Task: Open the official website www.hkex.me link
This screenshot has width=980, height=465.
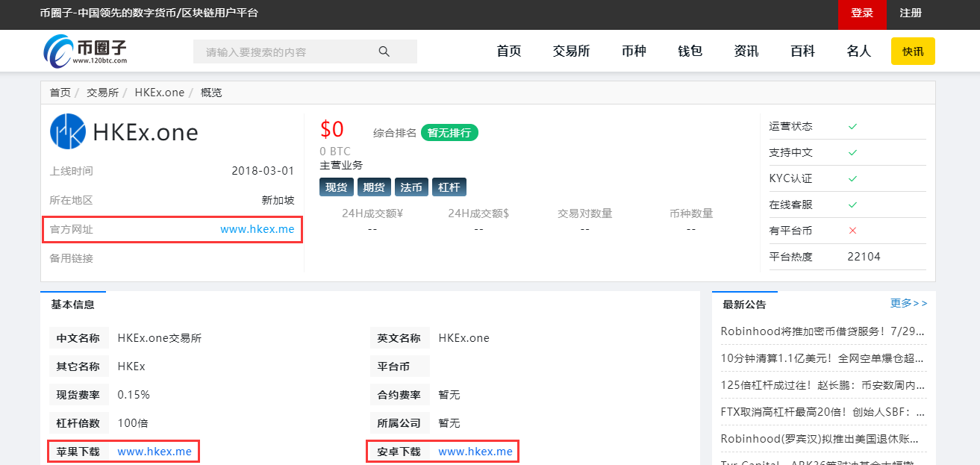Action: point(257,229)
